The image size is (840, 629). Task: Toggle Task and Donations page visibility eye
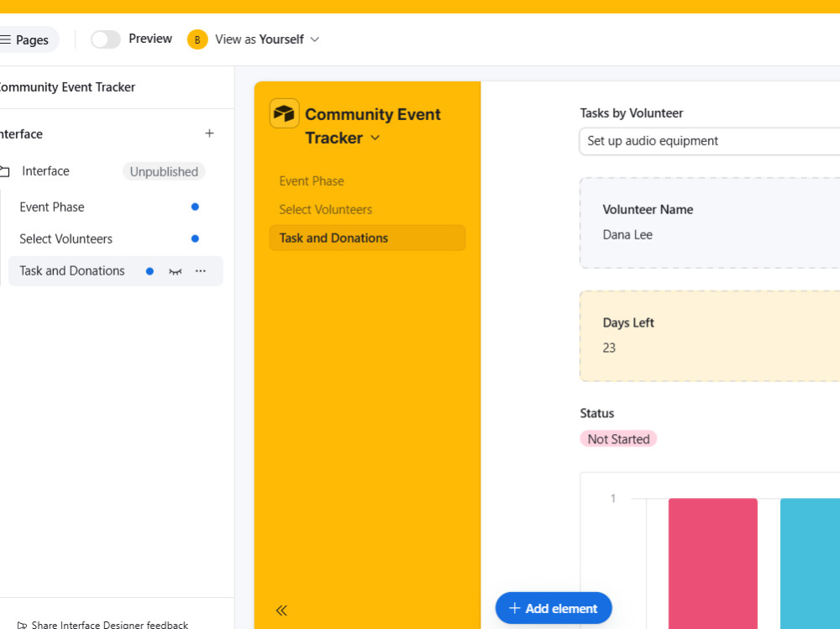pyautogui.click(x=176, y=271)
